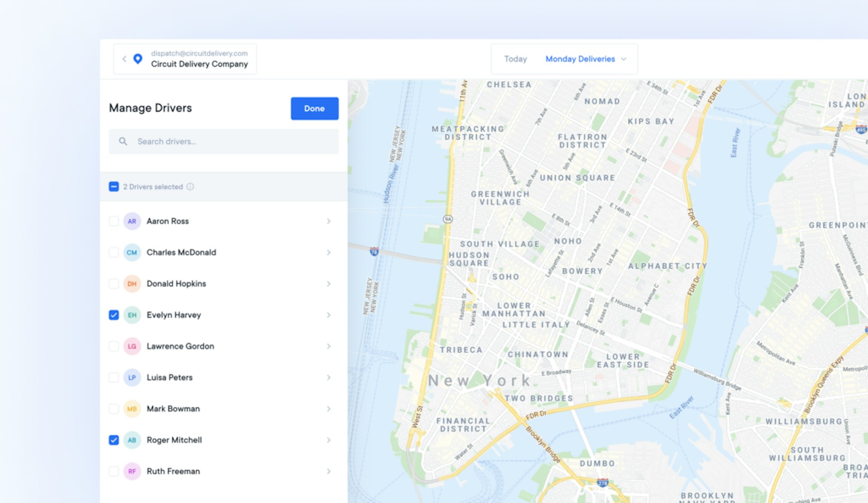The image size is (868, 503).
Task: Click the location pin icon for Circuit Delivery Company
Action: point(137,58)
